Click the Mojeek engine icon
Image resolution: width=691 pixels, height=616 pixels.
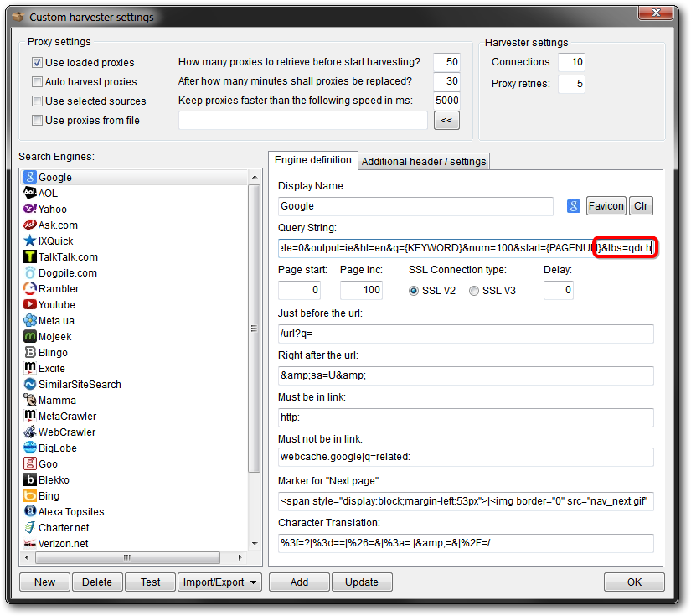coord(29,336)
